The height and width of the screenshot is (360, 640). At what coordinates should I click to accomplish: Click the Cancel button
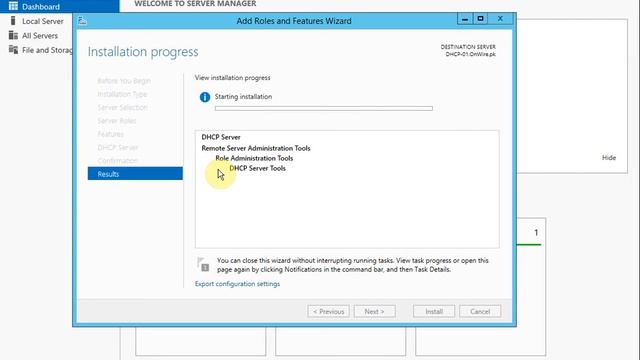click(480, 311)
